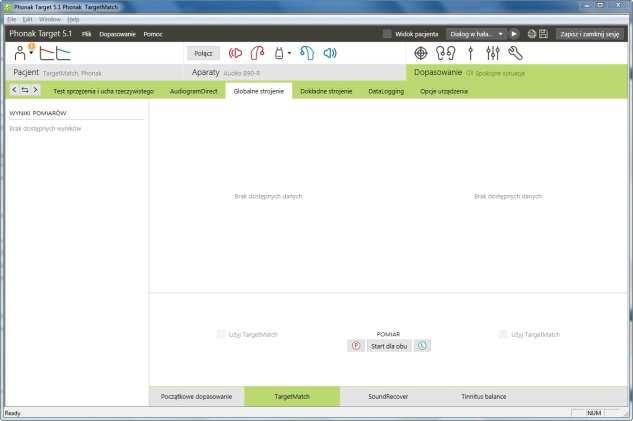Select the TargetMatch bottom tab
The width and height of the screenshot is (633, 421).
pos(292,396)
